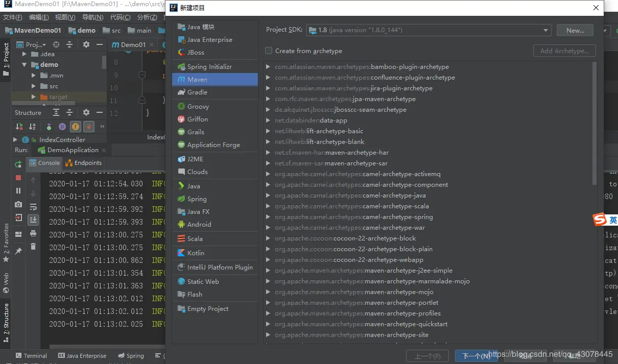Switch to Console tab
This screenshot has width=618, height=364.
[44, 163]
